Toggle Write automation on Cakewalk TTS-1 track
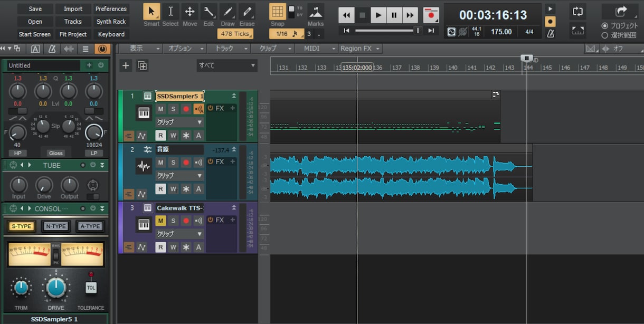Image resolution: width=644 pixels, height=324 pixels. [173, 247]
